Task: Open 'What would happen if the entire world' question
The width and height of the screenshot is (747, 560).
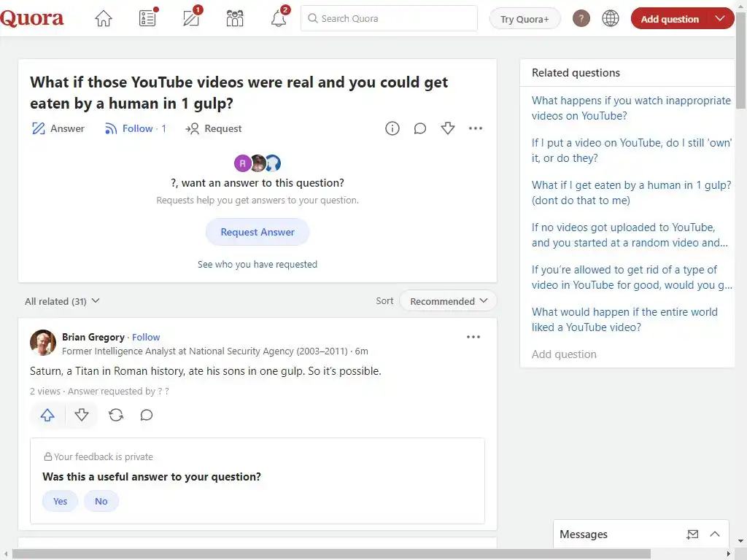Action: [x=624, y=319]
